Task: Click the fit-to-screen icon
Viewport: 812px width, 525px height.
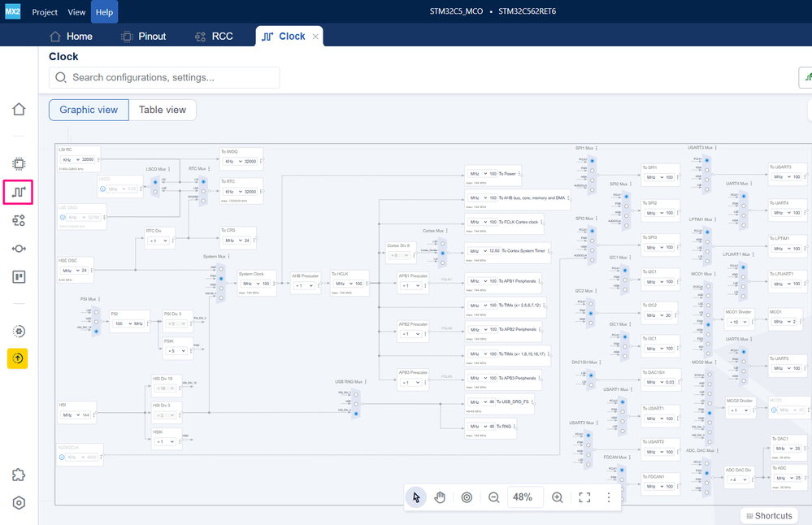Action: point(584,497)
